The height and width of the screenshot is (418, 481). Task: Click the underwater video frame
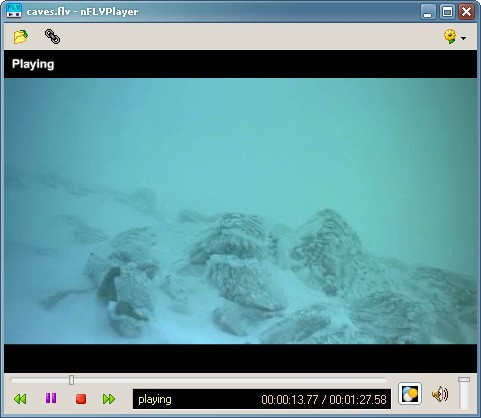(240, 211)
